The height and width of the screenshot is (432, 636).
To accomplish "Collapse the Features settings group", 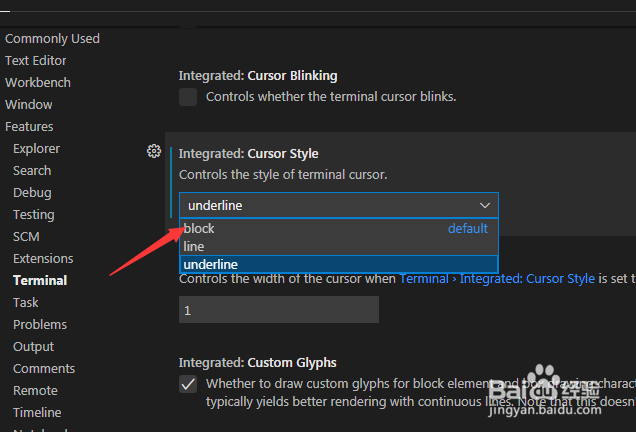I will point(29,127).
